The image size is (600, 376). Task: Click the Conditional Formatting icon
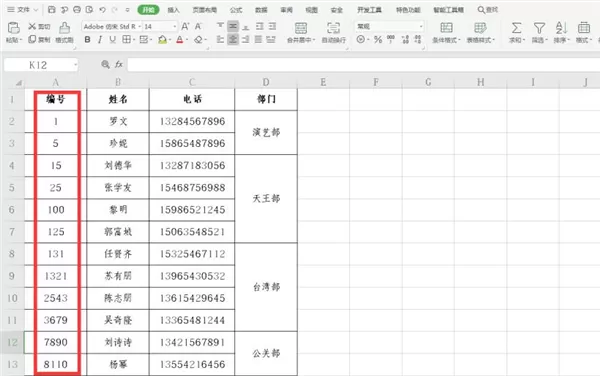pos(446,28)
